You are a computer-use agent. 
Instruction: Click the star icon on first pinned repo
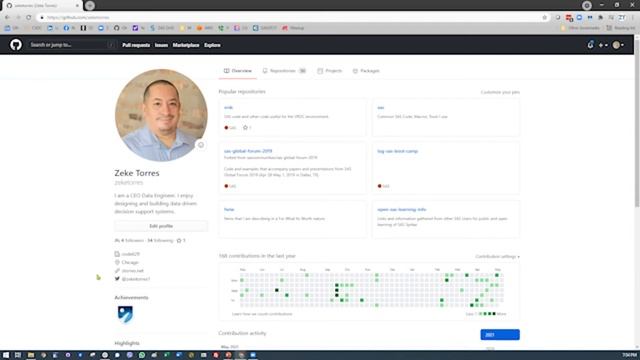tap(245, 128)
